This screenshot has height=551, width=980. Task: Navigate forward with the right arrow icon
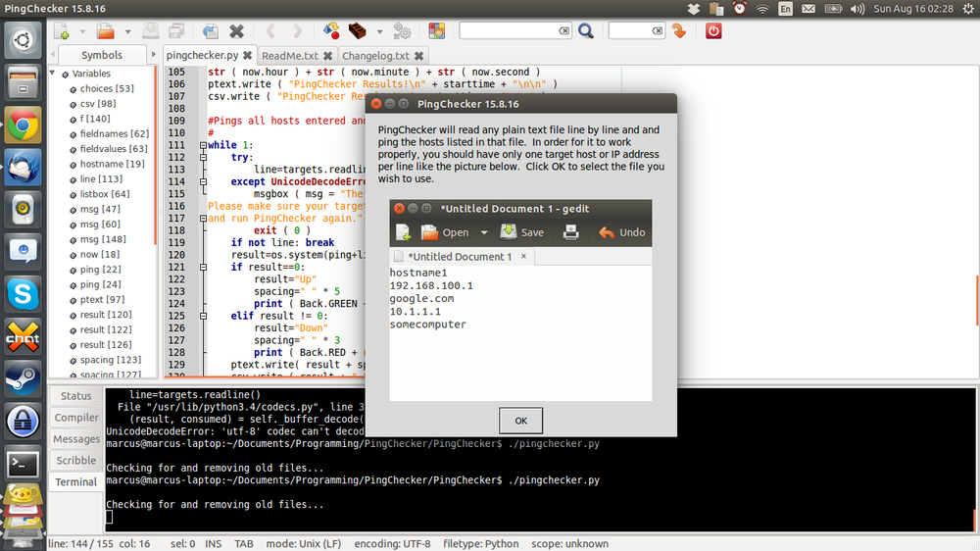298,30
